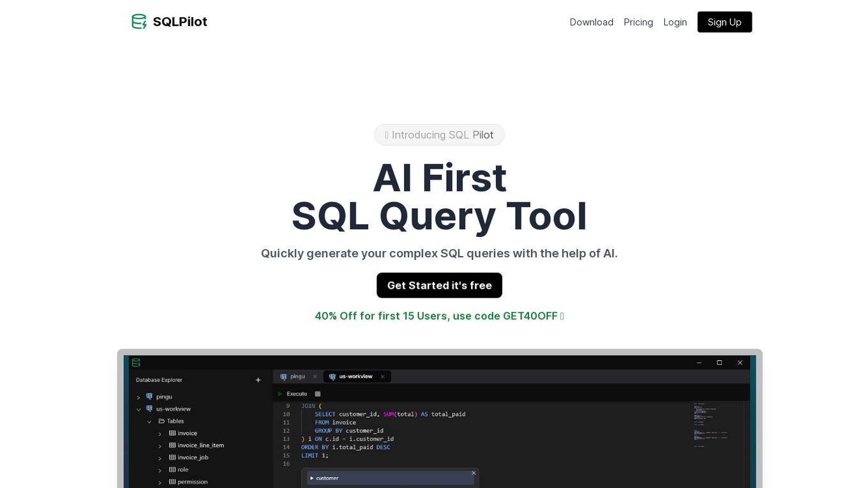Add a new connection with the plus icon
This screenshot has height=488, width=868.
(x=258, y=380)
